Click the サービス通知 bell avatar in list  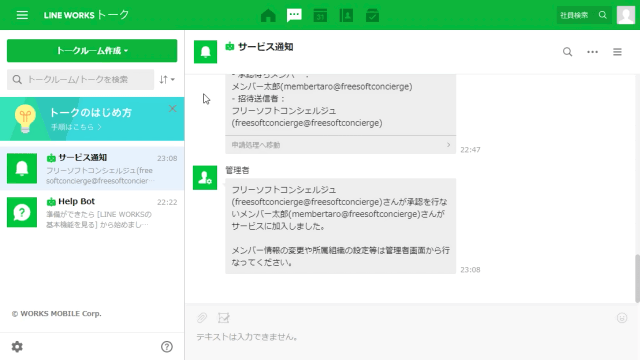pyautogui.click(x=22, y=168)
